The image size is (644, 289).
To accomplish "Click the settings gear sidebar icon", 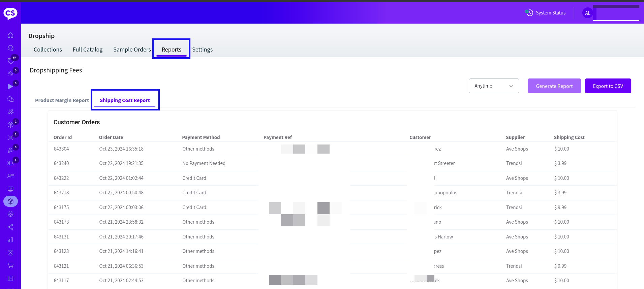I will point(10,214).
